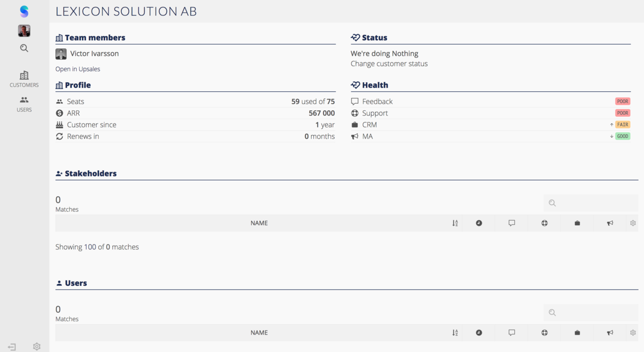
Task: Click the FAIR health badge next to CRM
Action: pyautogui.click(x=623, y=124)
